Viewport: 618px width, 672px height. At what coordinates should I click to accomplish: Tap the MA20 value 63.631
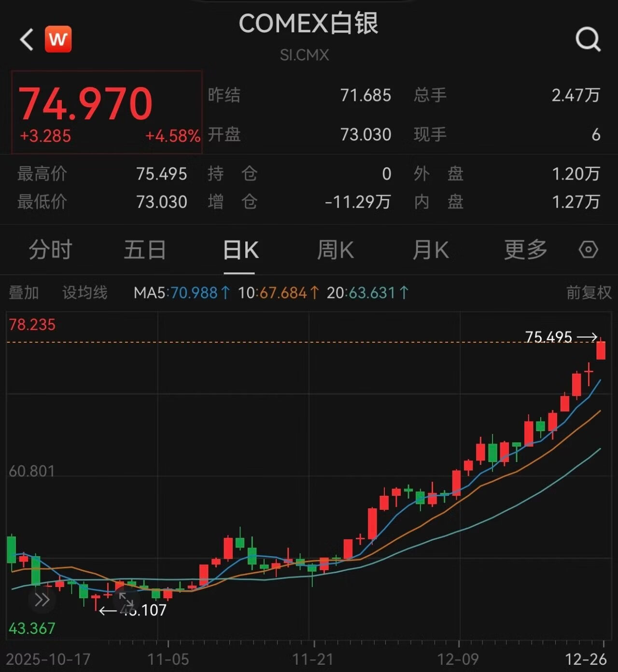click(372, 293)
